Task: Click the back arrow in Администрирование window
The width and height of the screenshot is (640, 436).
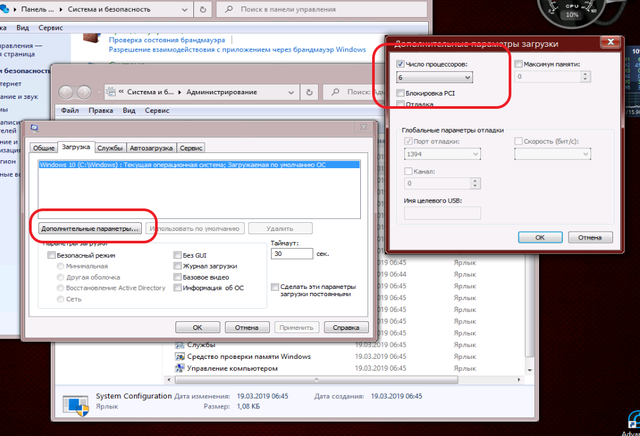Action: [66, 93]
